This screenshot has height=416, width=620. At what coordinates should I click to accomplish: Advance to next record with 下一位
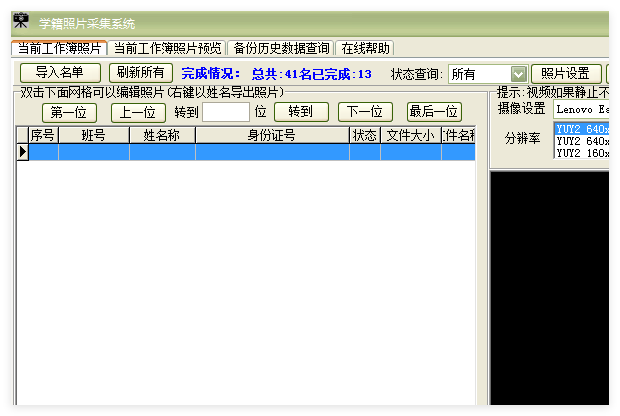365,112
